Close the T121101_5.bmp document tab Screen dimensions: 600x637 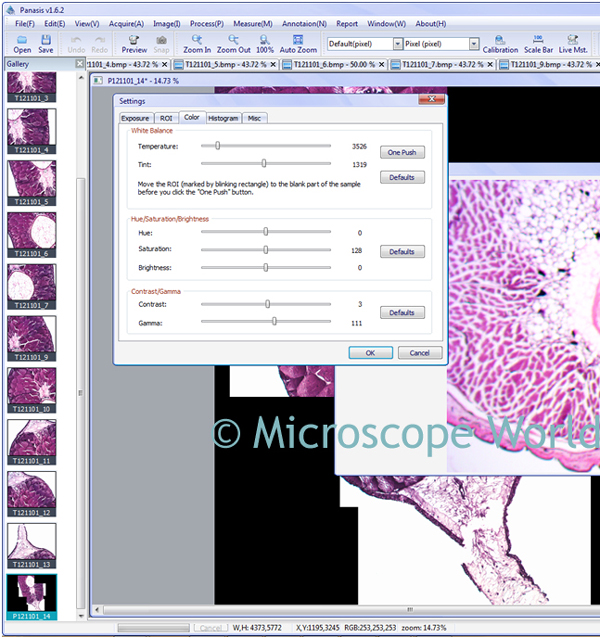[273, 65]
